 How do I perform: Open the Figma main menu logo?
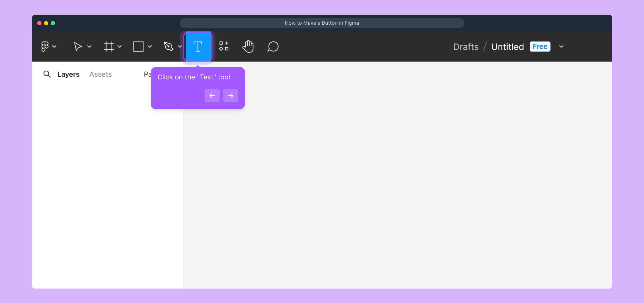(45, 47)
